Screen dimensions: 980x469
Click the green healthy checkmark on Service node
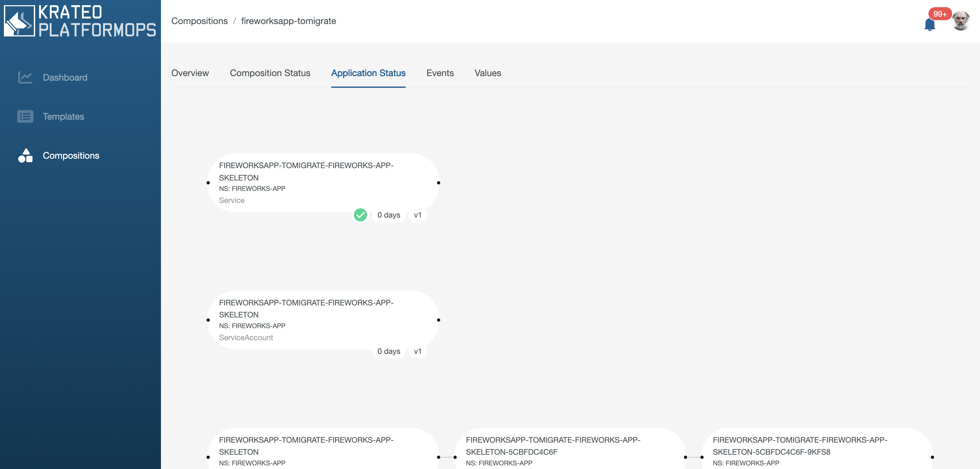[x=360, y=215]
